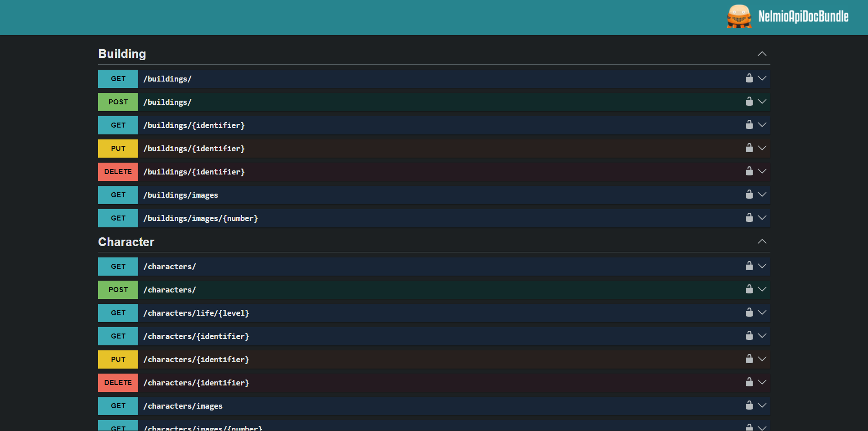Expand GET /buildings/images chevron
Viewport: 868px width, 431px height.
pyautogui.click(x=762, y=195)
